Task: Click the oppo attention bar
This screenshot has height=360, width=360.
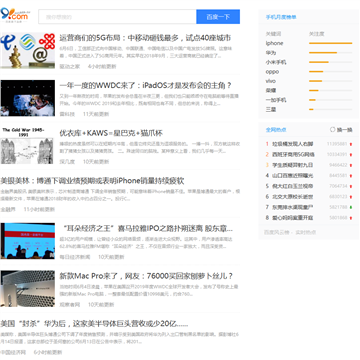Action: pos(330,71)
